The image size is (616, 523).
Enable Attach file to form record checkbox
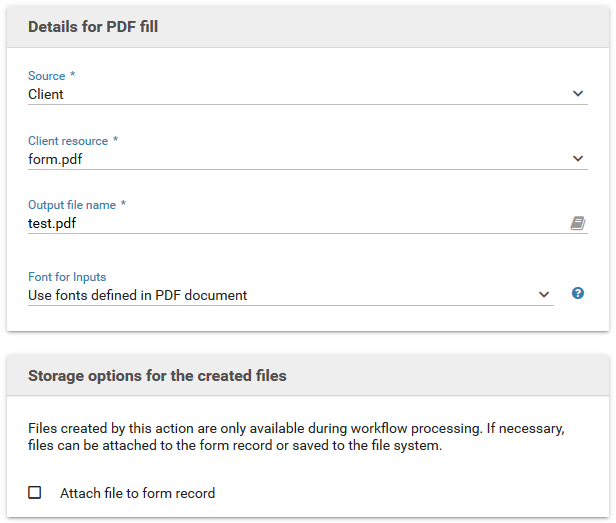(x=35, y=493)
